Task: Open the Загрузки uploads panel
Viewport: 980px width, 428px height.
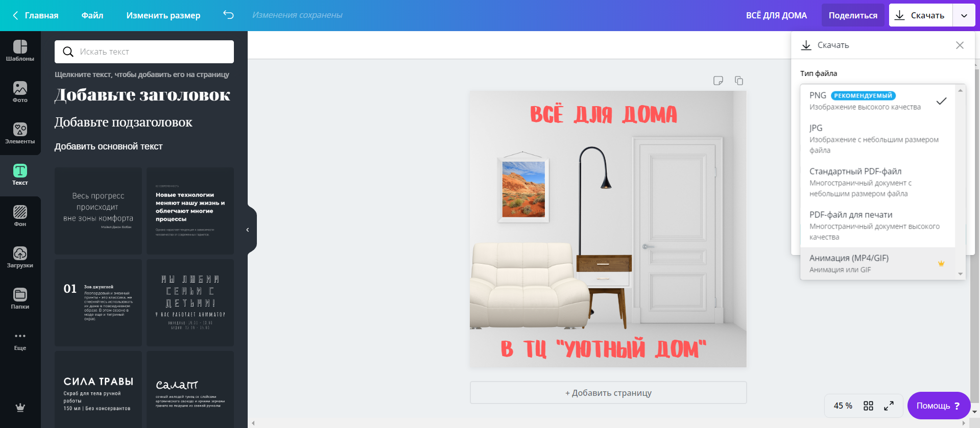Action: (20, 258)
